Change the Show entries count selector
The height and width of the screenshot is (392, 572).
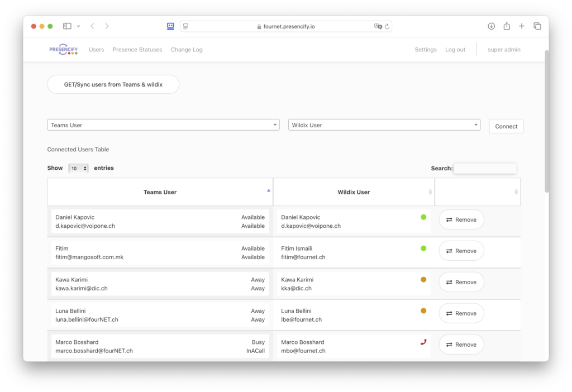(x=78, y=168)
